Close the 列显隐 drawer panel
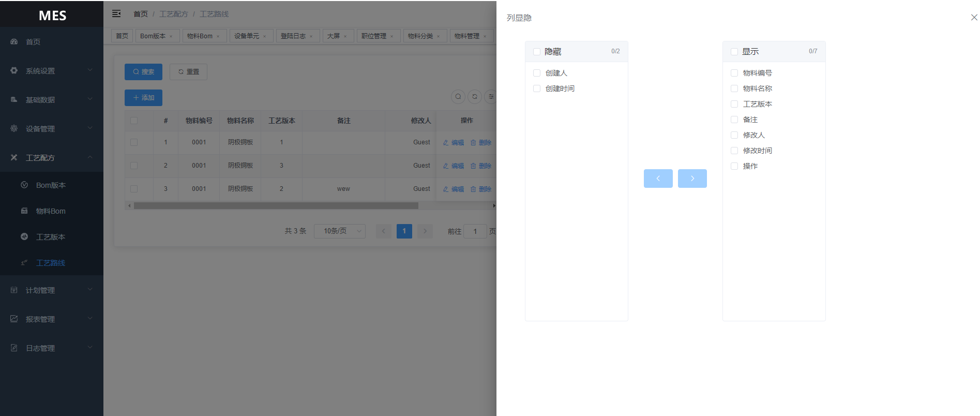This screenshot has height=416, width=980. (974, 18)
